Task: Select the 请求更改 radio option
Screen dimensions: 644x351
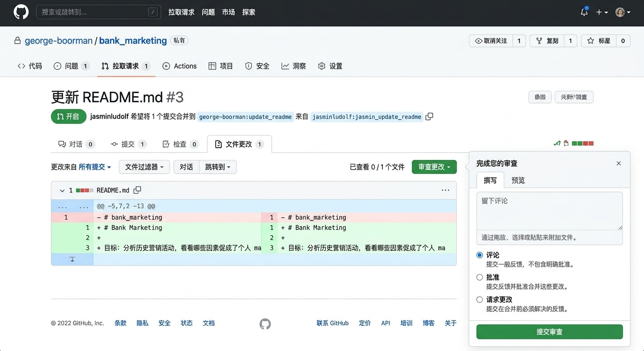Action: 479,299
